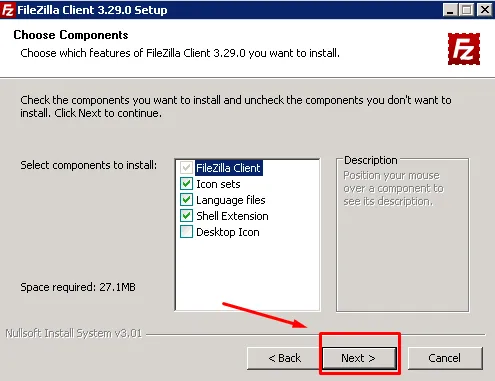
Task: Close the setup window
Action: (x=484, y=10)
